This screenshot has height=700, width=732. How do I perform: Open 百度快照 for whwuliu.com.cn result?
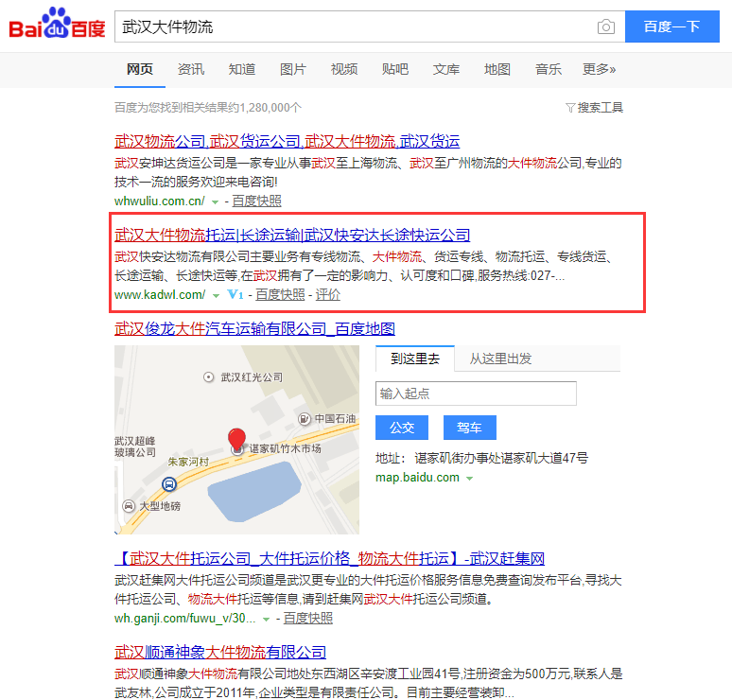pos(256,201)
